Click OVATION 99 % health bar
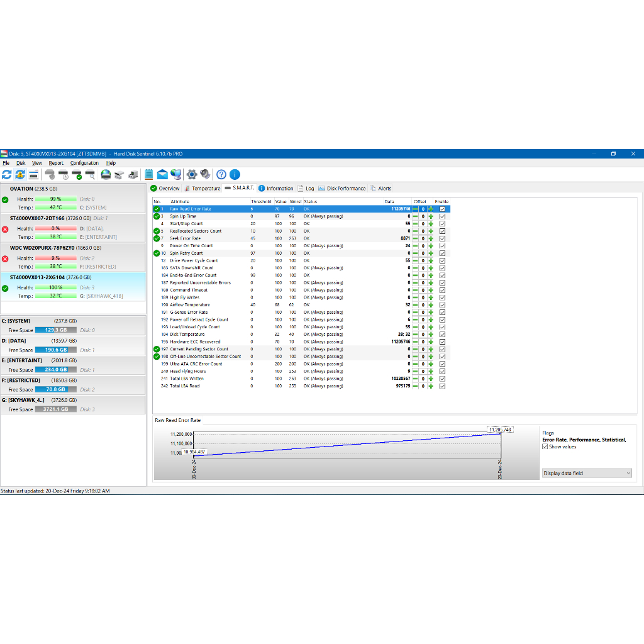This screenshot has height=644, width=644. tap(56, 199)
